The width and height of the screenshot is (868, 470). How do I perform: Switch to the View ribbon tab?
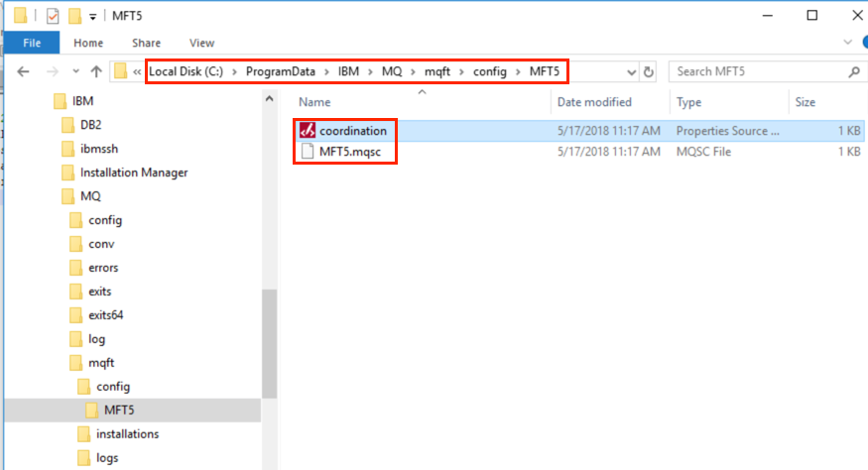pos(201,43)
